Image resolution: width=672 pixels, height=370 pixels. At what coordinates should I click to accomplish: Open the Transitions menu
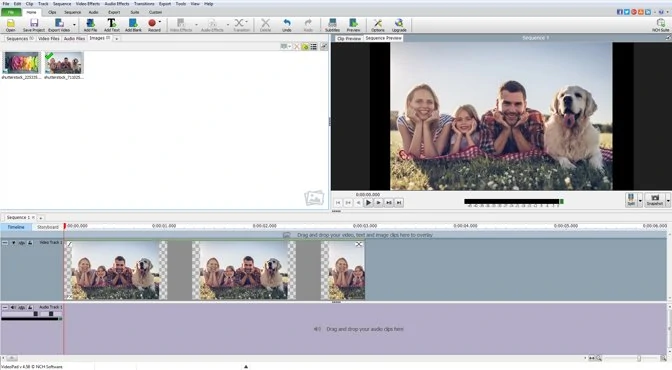[x=144, y=3]
